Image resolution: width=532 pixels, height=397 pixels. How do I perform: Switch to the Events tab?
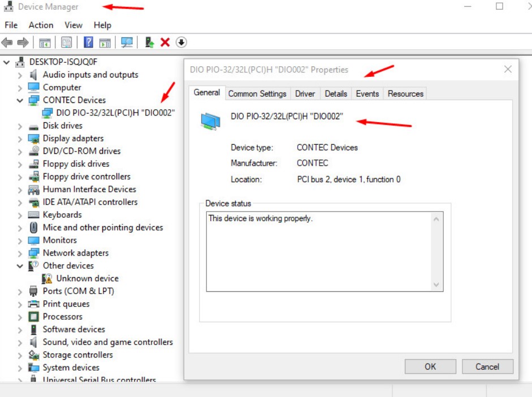point(367,94)
